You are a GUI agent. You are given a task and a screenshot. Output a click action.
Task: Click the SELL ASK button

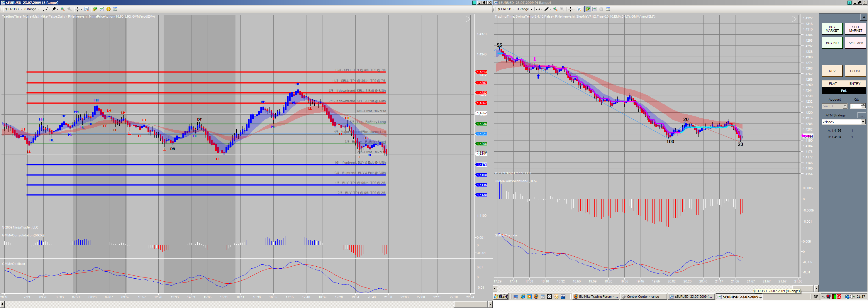855,43
